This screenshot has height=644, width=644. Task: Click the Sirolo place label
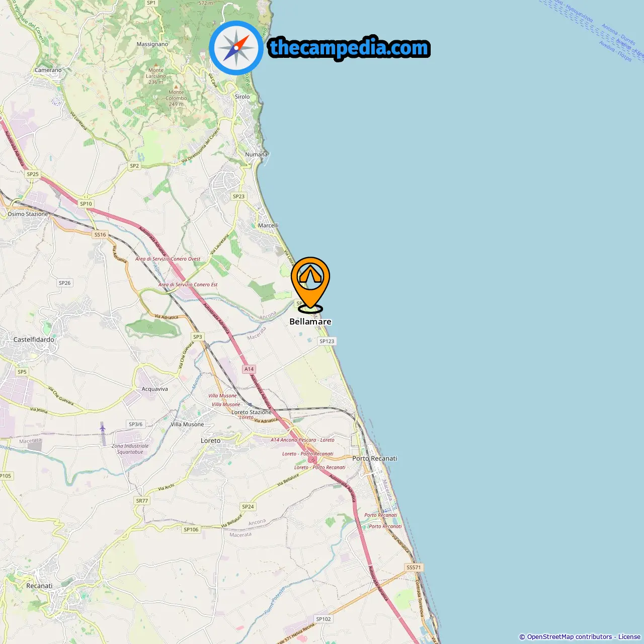tap(242, 97)
